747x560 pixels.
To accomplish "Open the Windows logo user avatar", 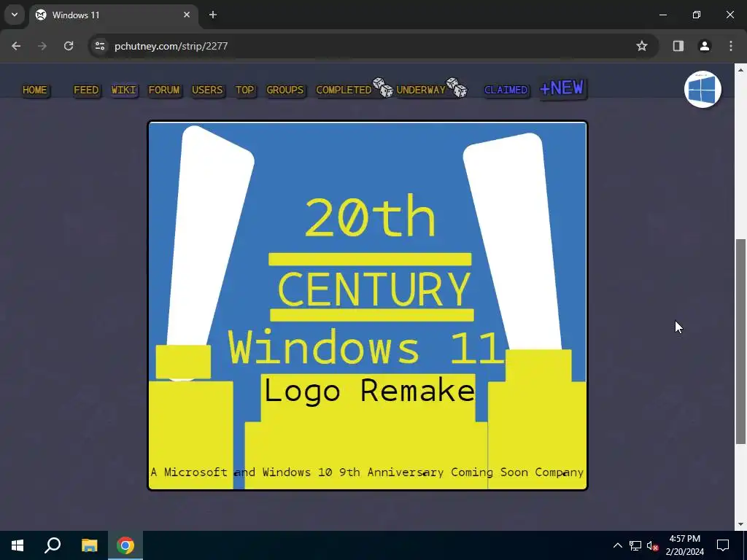I will (703, 89).
